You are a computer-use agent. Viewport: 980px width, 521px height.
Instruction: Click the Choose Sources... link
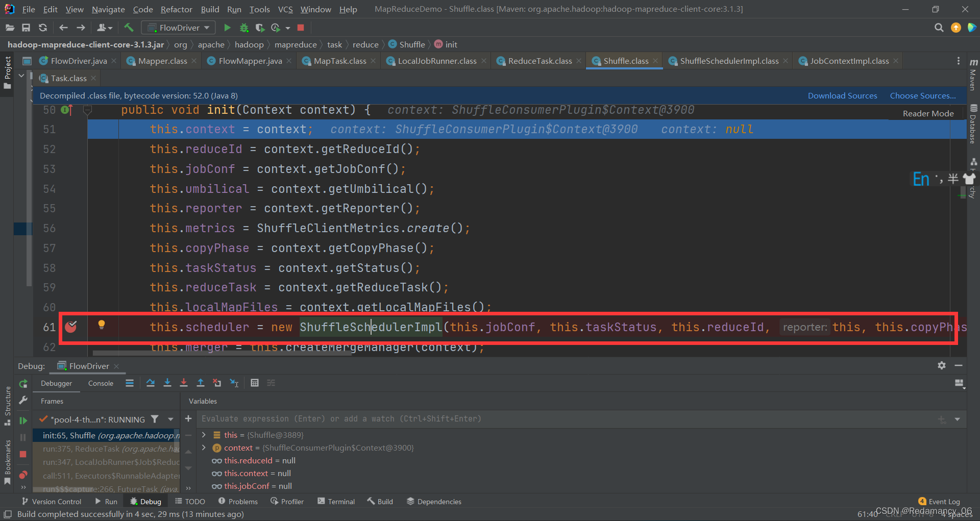[x=923, y=95]
